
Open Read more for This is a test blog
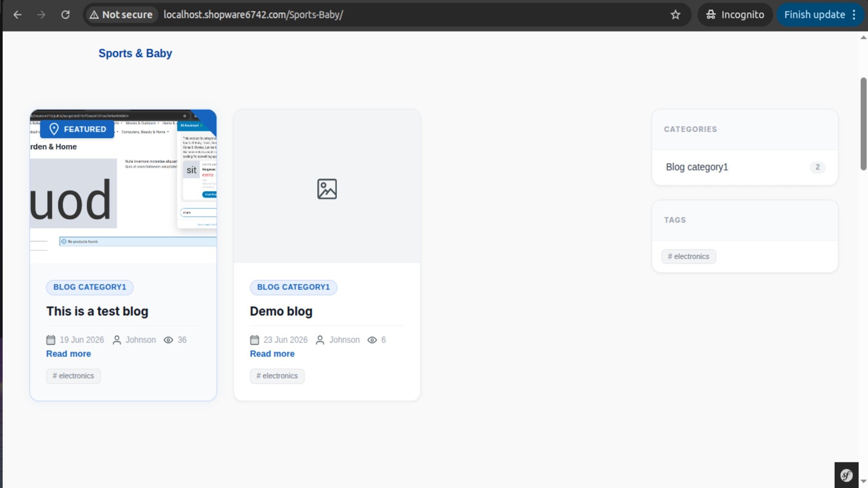(x=68, y=354)
